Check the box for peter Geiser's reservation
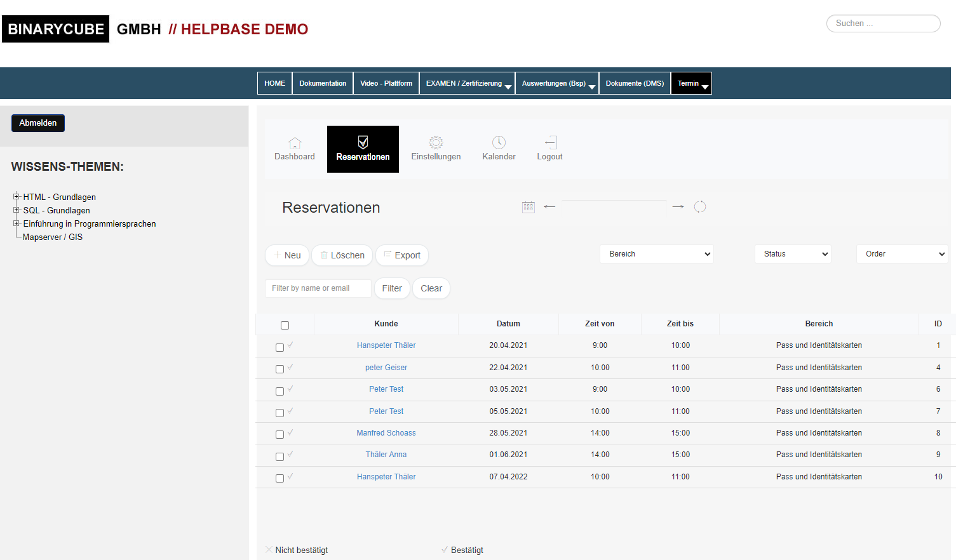The height and width of the screenshot is (560, 956). (x=279, y=369)
